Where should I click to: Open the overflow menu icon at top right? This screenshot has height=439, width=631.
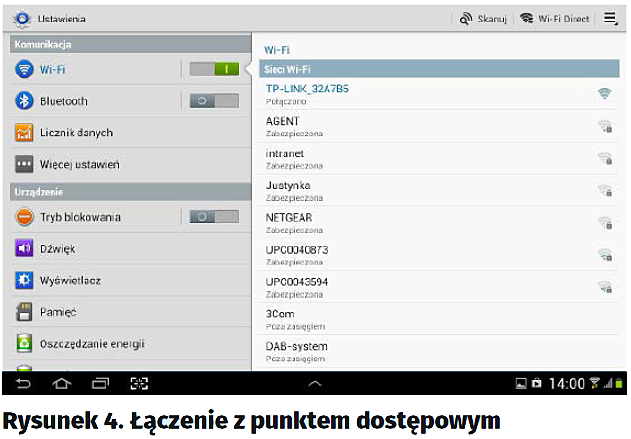610,18
